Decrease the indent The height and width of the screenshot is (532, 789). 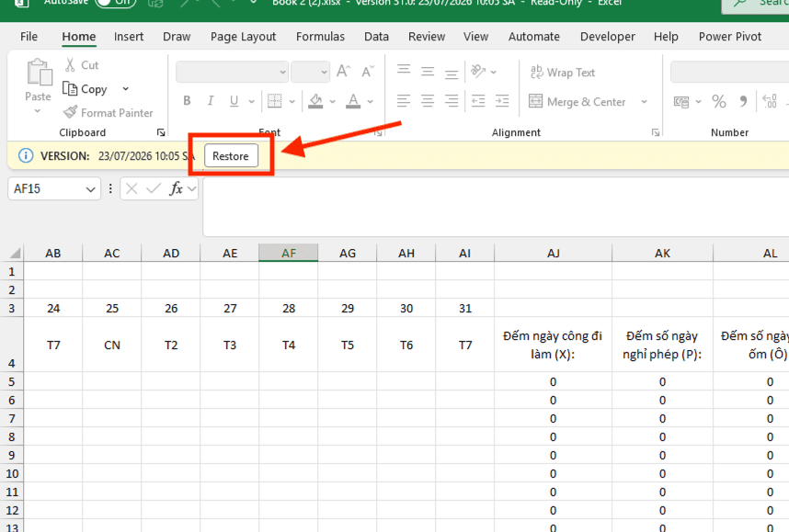click(478, 101)
